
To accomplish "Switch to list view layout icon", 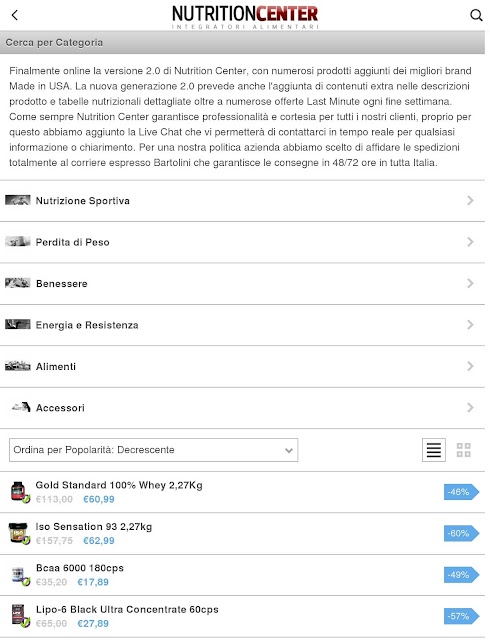I will click(434, 450).
